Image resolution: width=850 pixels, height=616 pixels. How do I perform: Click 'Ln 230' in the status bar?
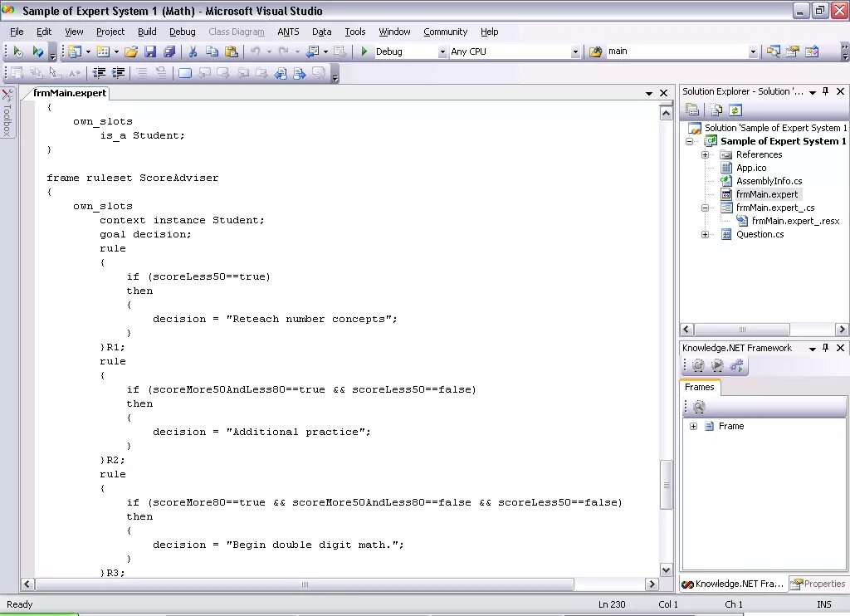(x=612, y=604)
